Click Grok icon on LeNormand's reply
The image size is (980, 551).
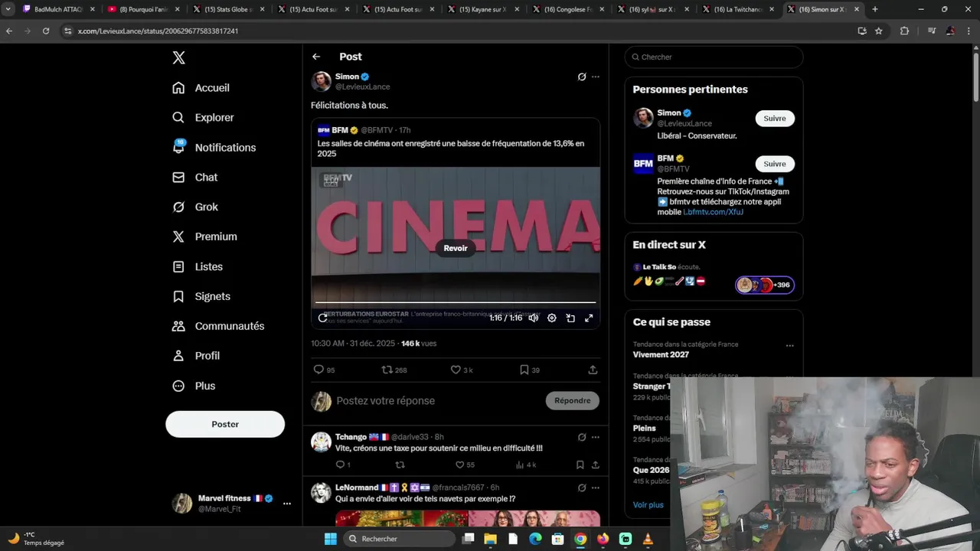click(582, 488)
